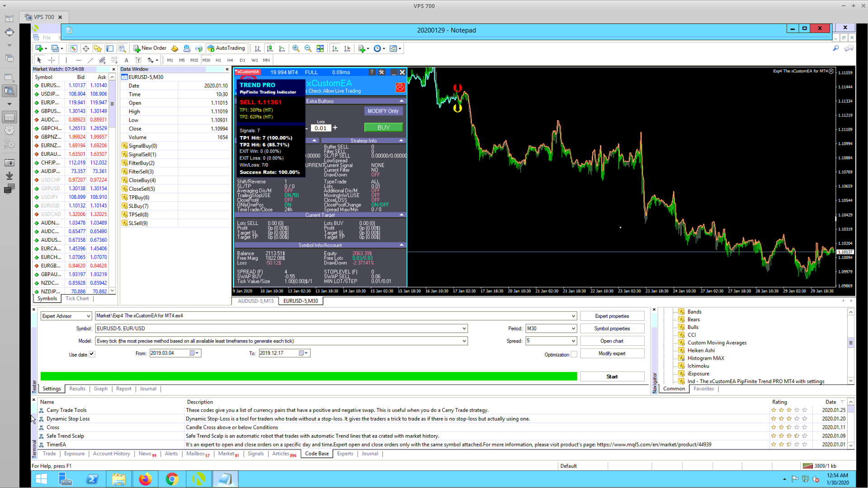This screenshot has width=868, height=488.
Task: Select the text label A tool
Action: (x=126, y=60)
